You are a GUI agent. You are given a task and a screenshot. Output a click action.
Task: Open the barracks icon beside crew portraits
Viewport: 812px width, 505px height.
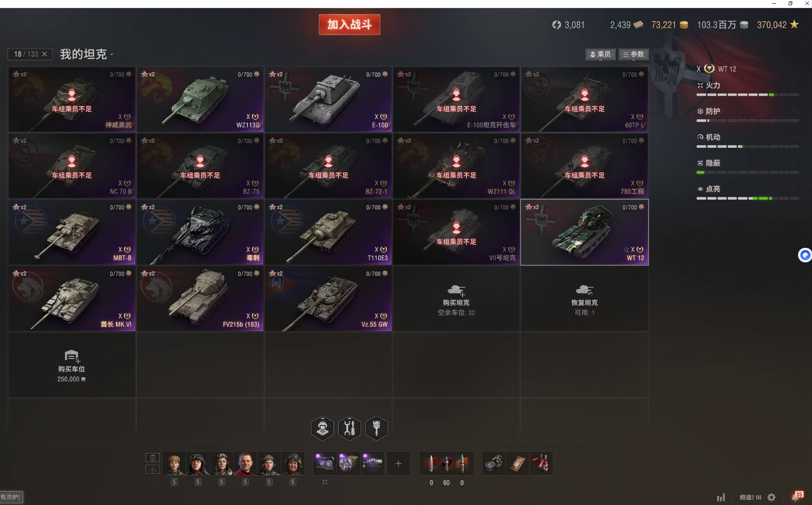pos(153,458)
